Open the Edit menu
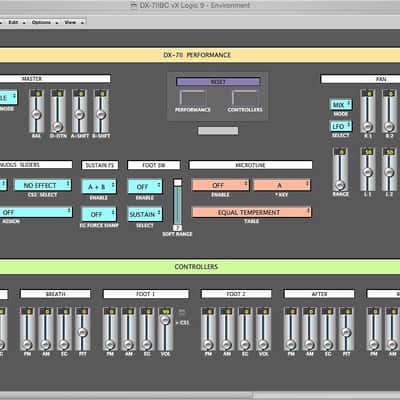Viewport: 400px width, 400px height. (x=16, y=22)
